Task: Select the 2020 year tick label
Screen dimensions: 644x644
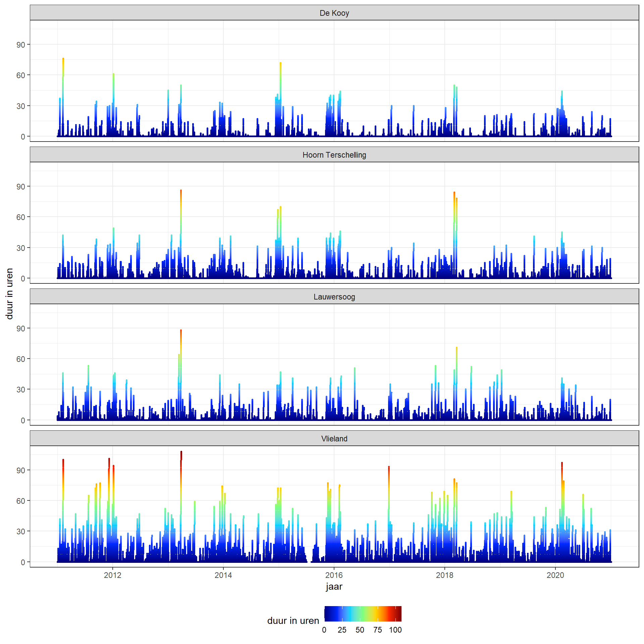Action: pos(555,575)
